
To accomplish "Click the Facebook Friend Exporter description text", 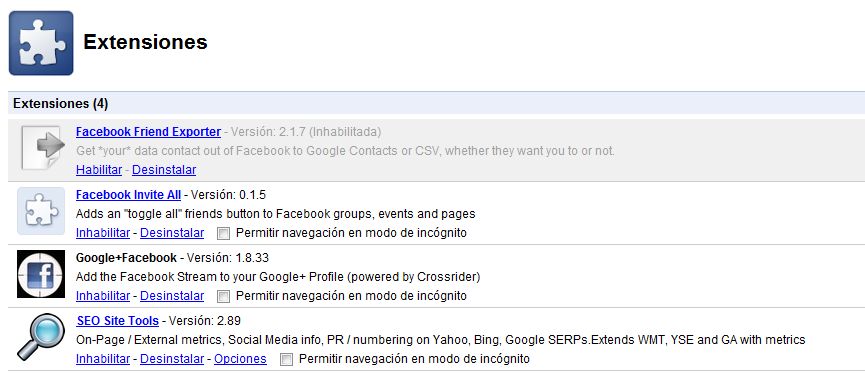I will pos(345,151).
